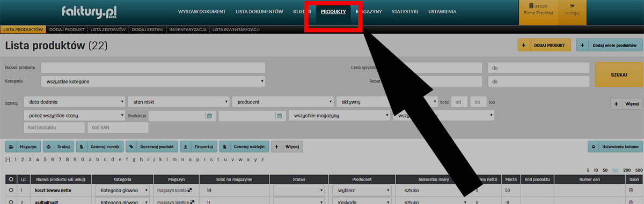Open the Status dropdown in row 1
The width and height of the screenshot is (644, 204).
pos(298,190)
